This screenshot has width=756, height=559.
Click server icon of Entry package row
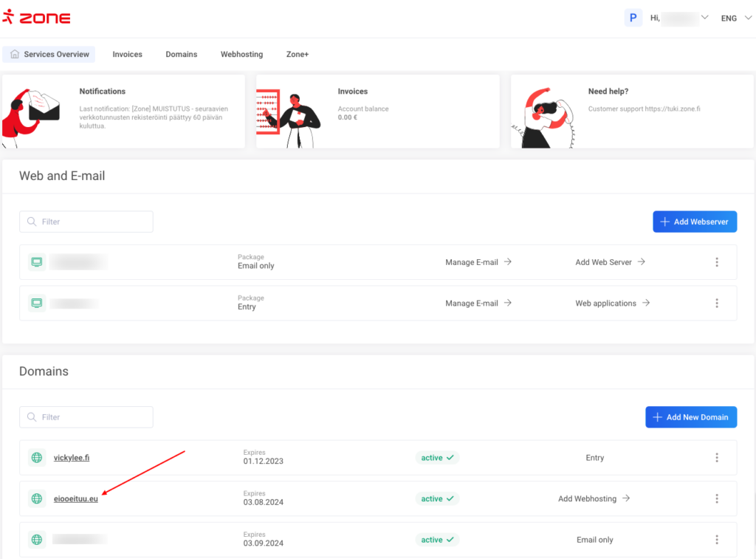37,303
